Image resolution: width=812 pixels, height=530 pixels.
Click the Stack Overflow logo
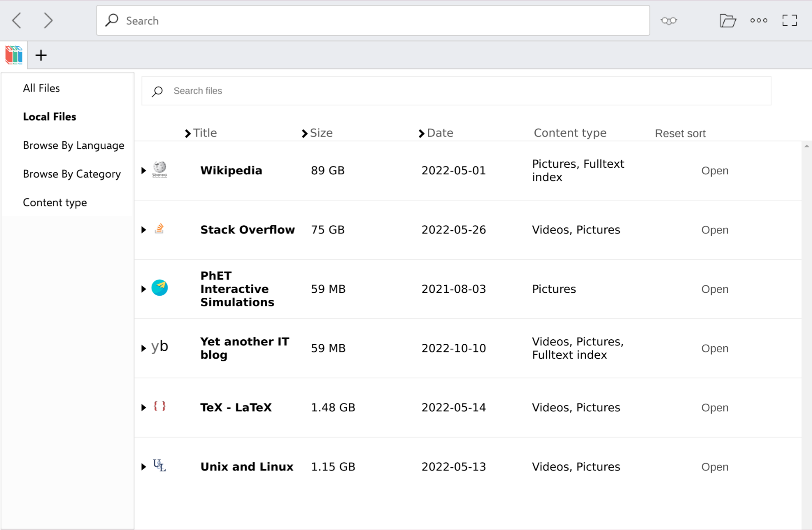tap(160, 229)
